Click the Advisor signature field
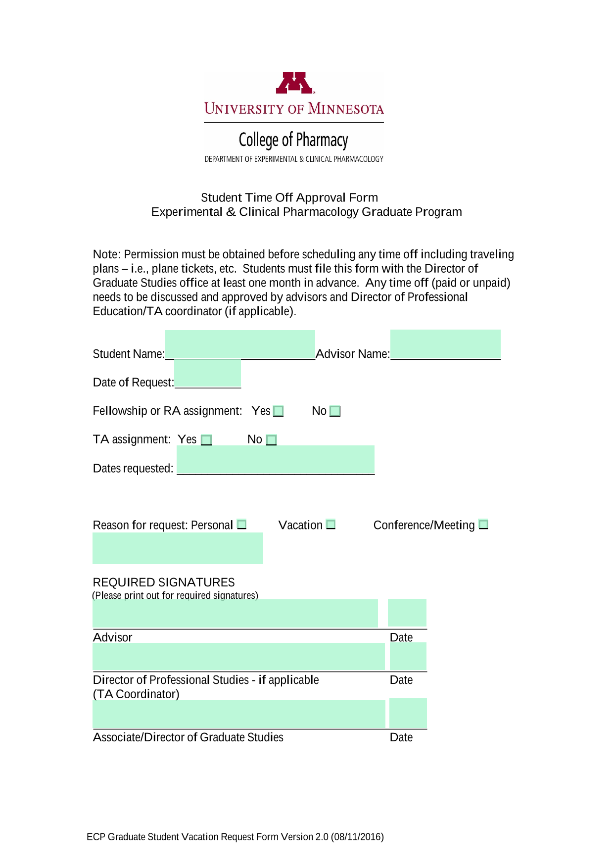The width and height of the screenshot is (613, 868). [x=235, y=614]
